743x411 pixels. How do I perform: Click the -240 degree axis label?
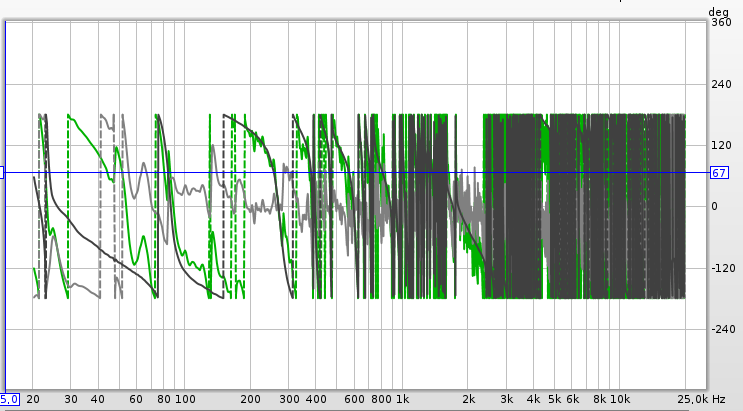723,329
